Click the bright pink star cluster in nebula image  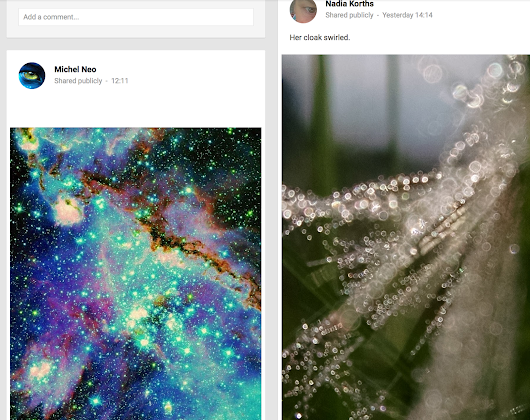[x=69, y=211]
